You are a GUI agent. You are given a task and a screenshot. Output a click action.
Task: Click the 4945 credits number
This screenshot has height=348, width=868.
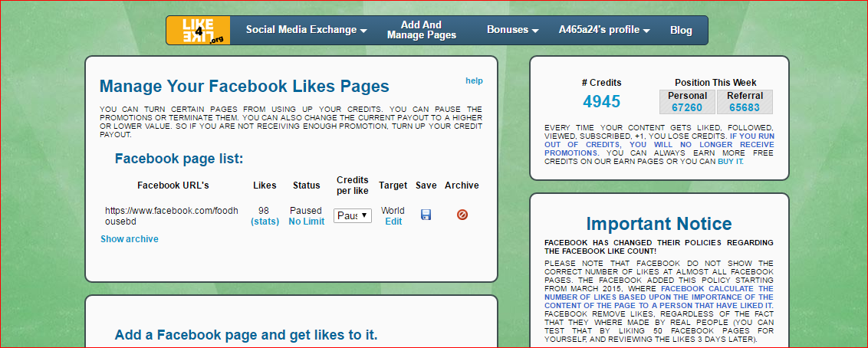601,102
